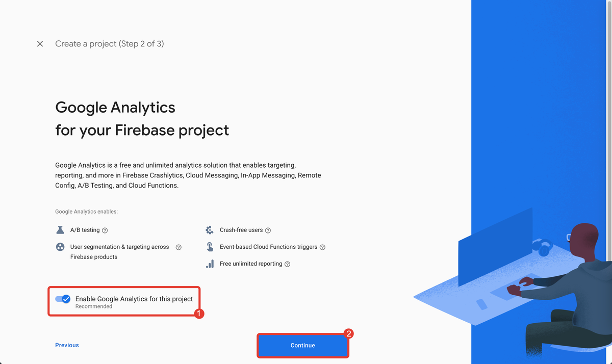
Task: Open help icon beside User segmentation & targeting
Action: point(178,247)
